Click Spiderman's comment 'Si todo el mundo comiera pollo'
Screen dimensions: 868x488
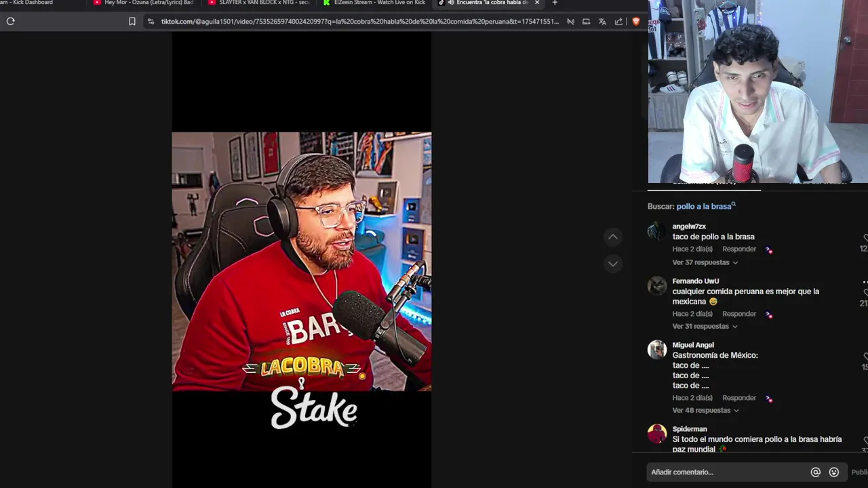tap(757, 445)
